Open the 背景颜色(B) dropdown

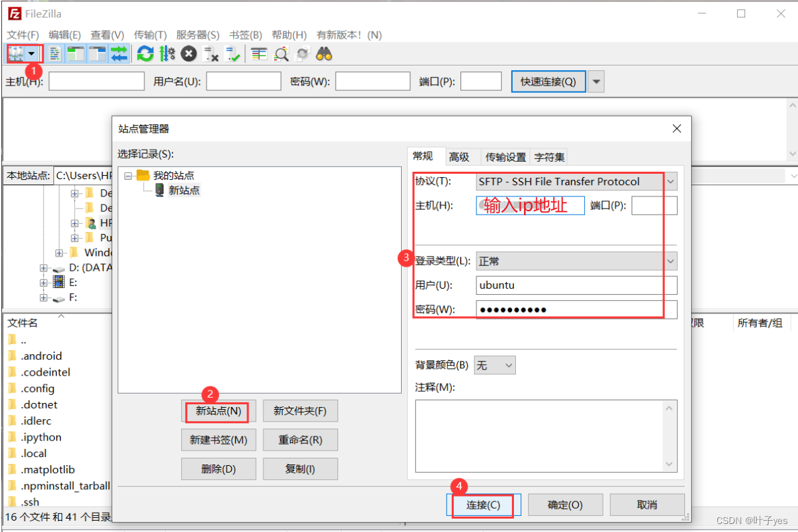coord(495,365)
